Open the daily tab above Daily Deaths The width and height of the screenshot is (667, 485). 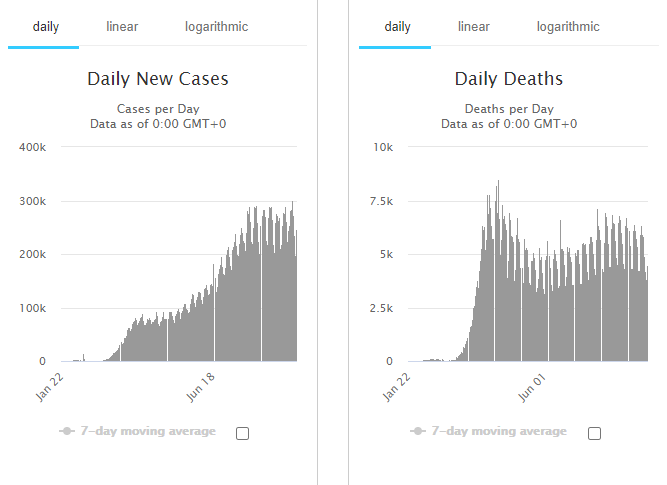tap(397, 27)
